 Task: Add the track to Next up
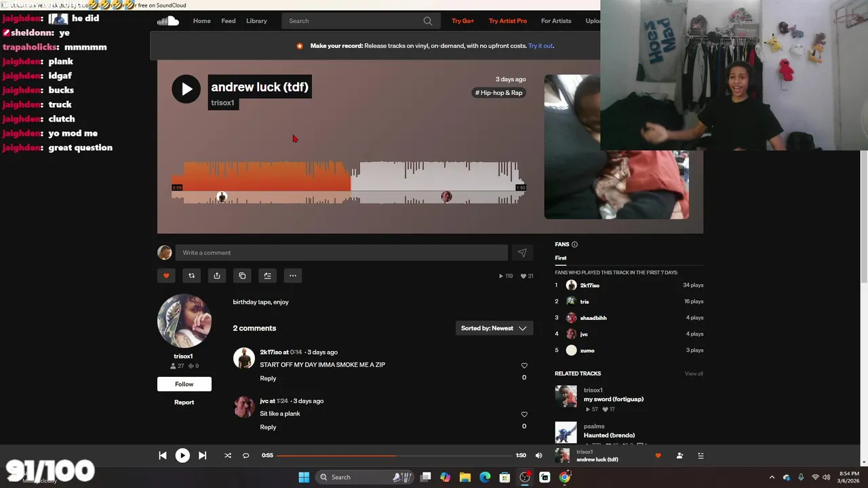267,276
